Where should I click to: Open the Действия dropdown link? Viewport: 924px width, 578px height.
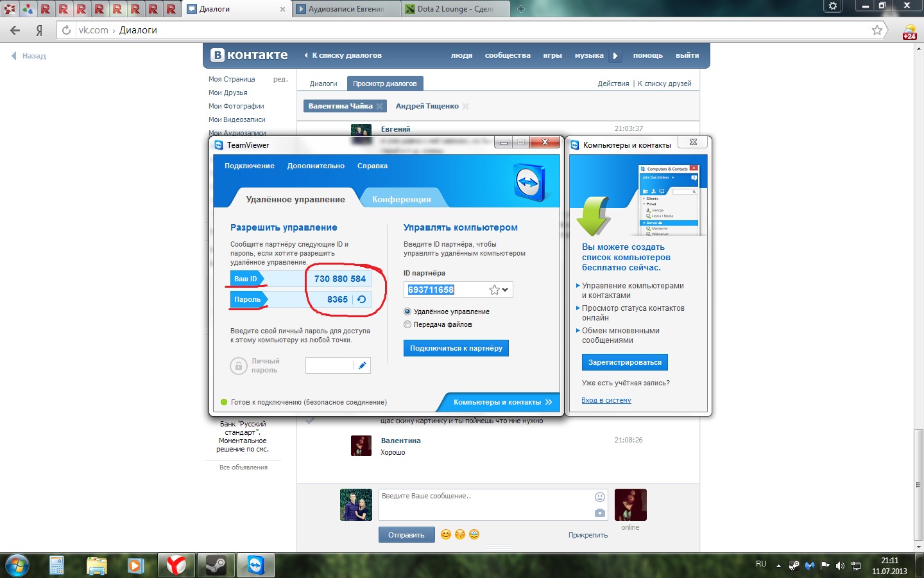coord(613,83)
